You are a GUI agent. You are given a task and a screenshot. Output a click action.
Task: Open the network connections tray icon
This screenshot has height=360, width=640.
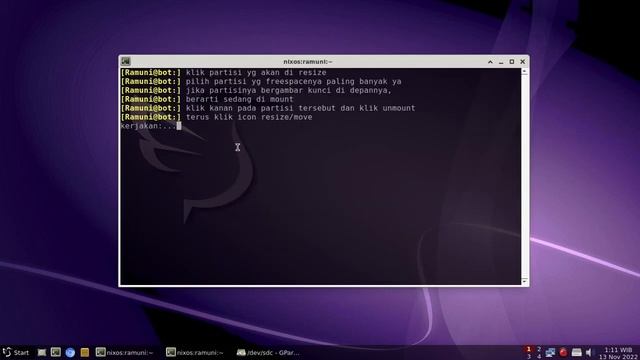(x=550, y=352)
